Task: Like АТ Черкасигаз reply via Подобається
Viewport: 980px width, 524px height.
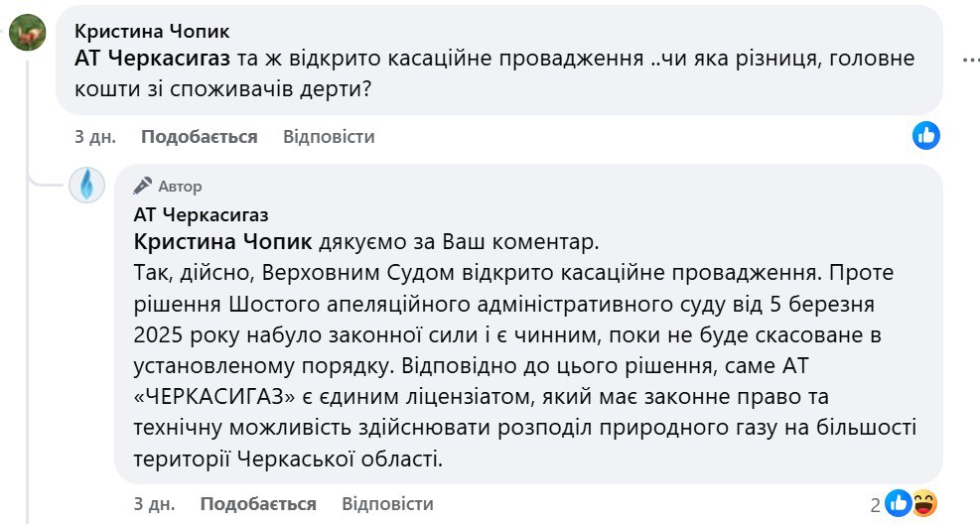Action: [x=258, y=504]
